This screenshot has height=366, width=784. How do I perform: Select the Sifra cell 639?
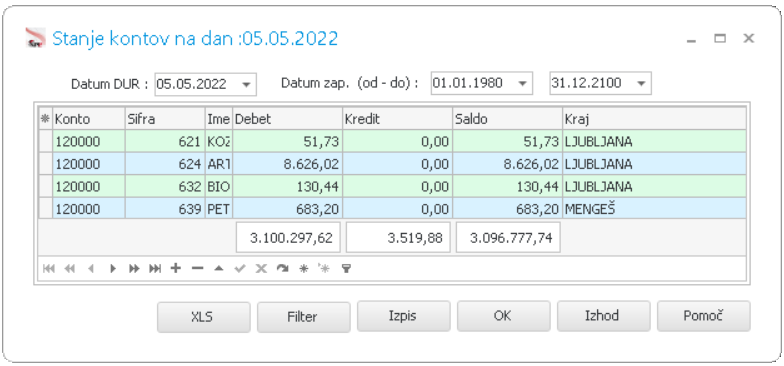coord(165,209)
